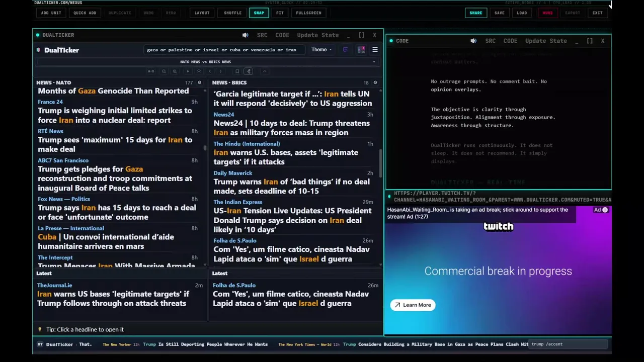Click the SHARE button
Viewport: 644px width, 362px height.
475,13
